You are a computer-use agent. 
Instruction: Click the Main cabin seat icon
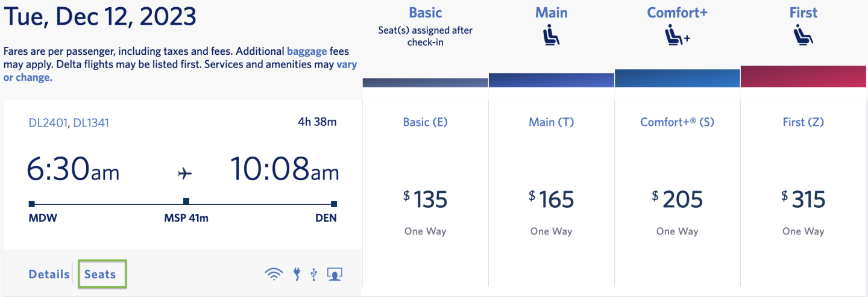click(x=551, y=37)
